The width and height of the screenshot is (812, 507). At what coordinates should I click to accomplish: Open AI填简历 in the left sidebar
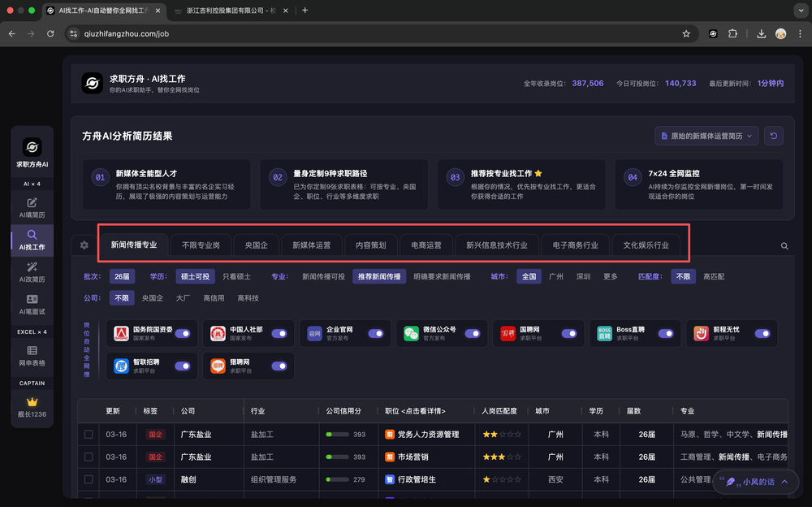(x=32, y=207)
